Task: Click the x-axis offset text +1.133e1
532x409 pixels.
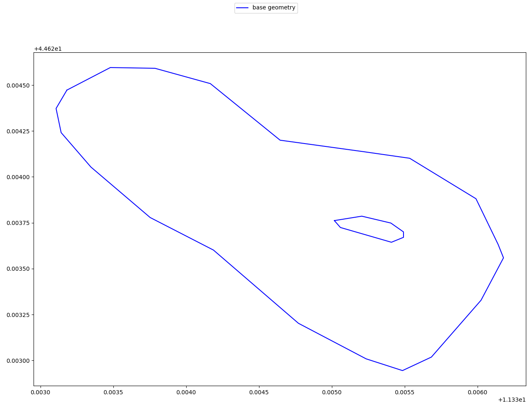Action: point(512,400)
